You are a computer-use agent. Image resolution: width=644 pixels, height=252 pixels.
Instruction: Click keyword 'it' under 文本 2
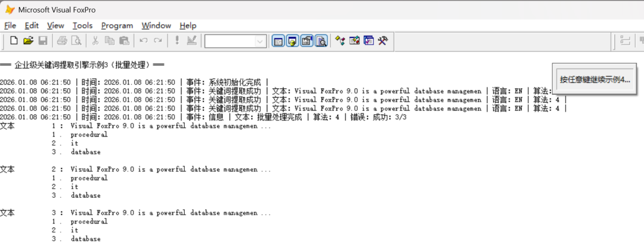(75, 186)
